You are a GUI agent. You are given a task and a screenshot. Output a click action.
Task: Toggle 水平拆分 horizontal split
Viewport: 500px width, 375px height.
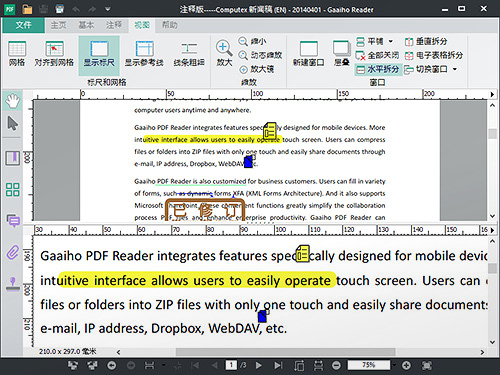click(x=378, y=69)
